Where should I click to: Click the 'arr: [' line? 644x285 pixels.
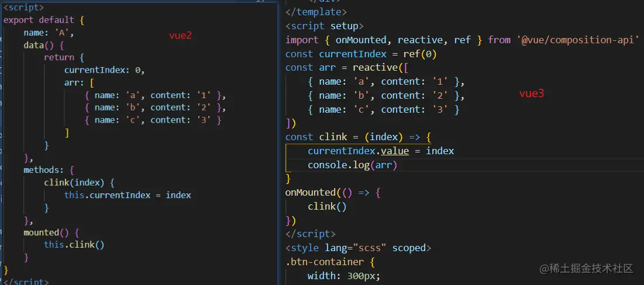pyautogui.click(x=80, y=83)
